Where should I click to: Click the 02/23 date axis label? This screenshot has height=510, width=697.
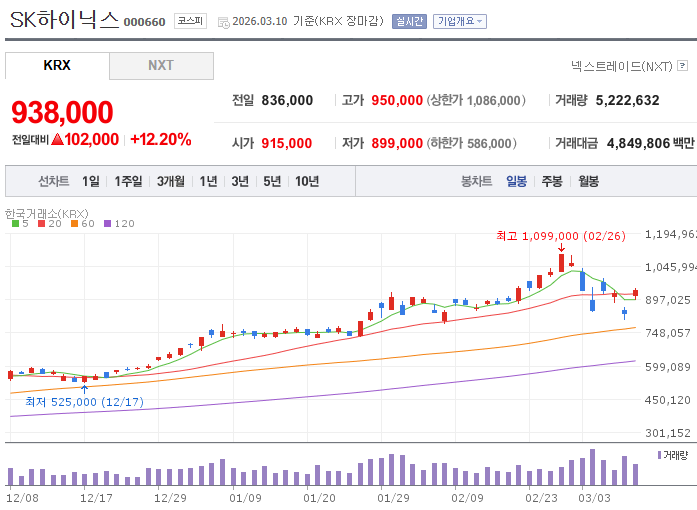point(541,498)
